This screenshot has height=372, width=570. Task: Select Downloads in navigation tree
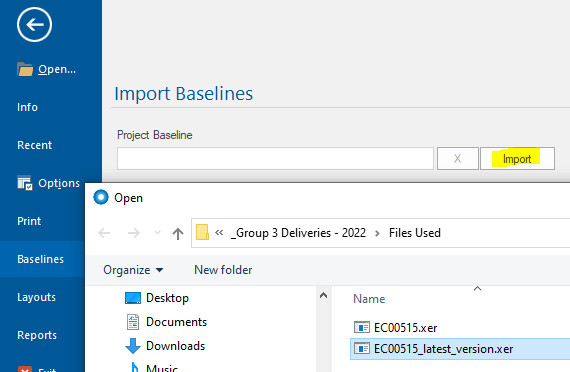point(176,346)
